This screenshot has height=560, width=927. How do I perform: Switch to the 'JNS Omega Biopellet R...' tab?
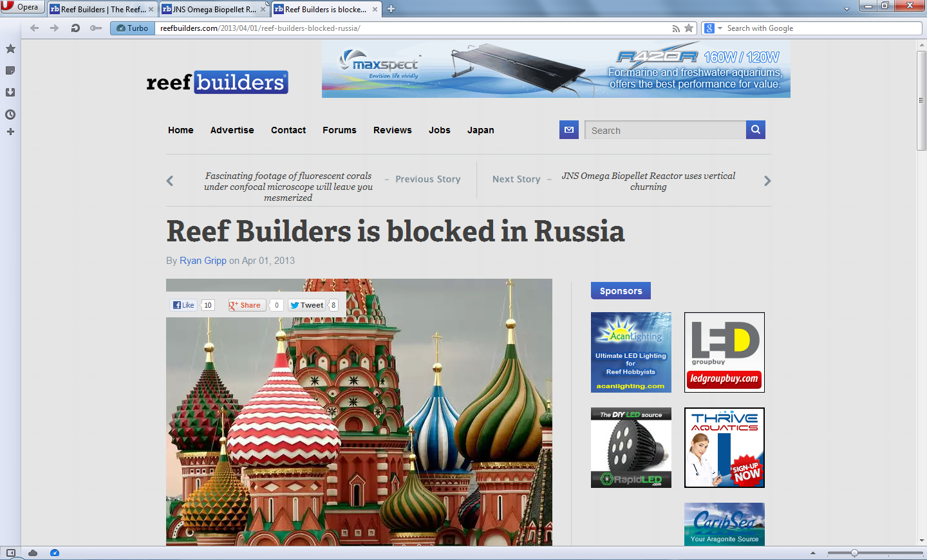coord(214,9)
